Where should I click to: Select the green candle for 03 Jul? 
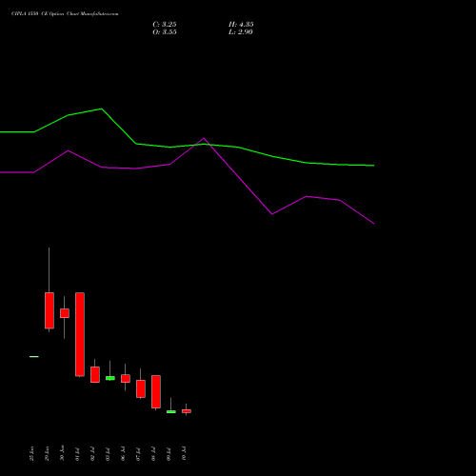pyautogui.click(x=110, y=378)
